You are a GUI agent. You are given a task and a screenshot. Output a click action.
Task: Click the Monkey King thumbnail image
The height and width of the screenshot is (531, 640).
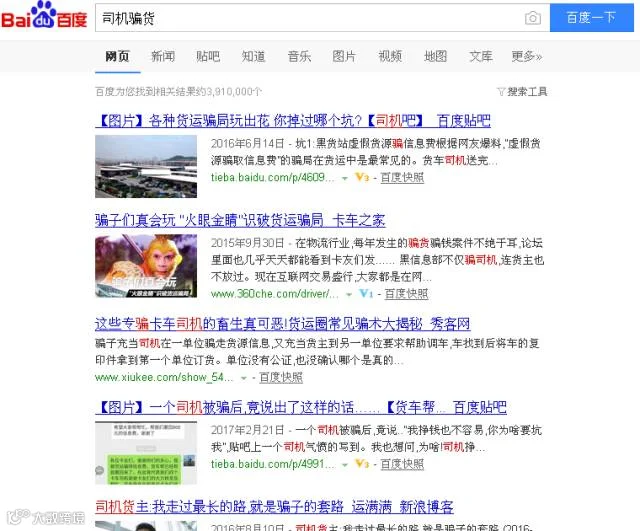coord(146,266)
